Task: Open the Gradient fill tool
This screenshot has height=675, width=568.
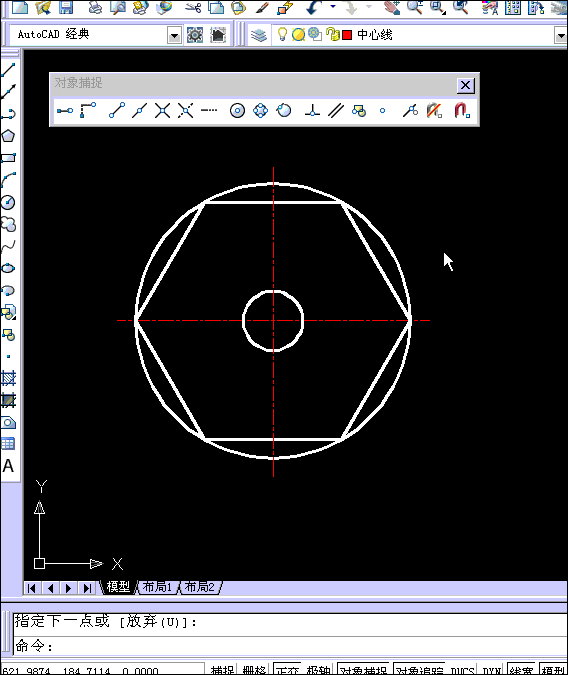Action: point(8,401)
